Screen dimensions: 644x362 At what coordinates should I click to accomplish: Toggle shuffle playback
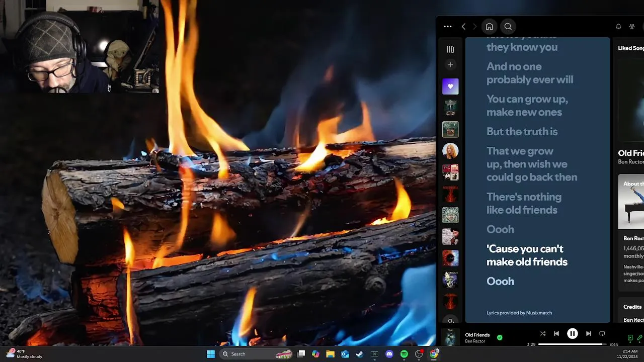pyautogui.click(x=542, y=333)
